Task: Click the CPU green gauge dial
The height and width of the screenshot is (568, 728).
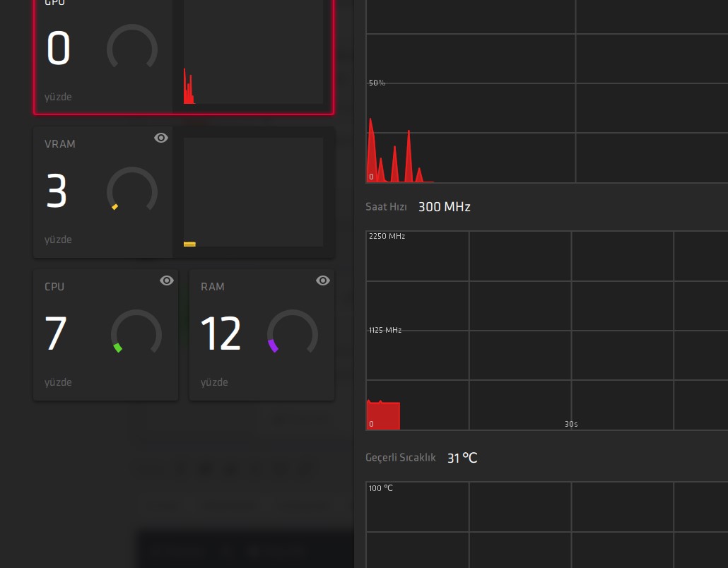Action: 136,332
